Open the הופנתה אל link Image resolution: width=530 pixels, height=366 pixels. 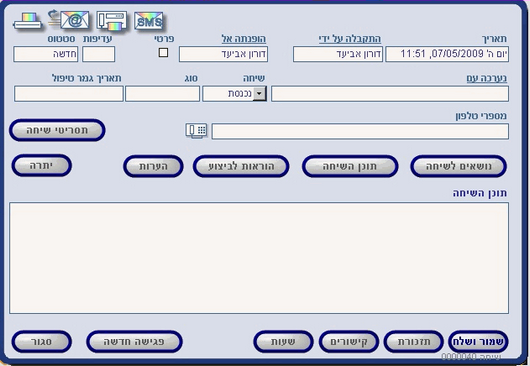[x=244, y=39]
